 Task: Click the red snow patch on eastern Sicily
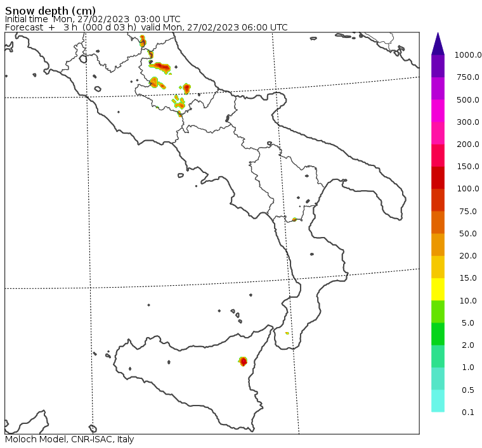(243, 361)
